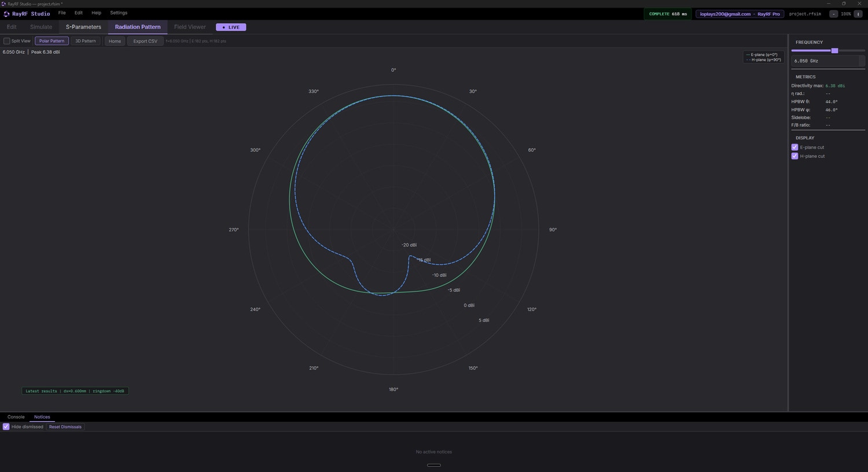
Task: Click the frequency field stepper arrows
Action: (862, 61)
